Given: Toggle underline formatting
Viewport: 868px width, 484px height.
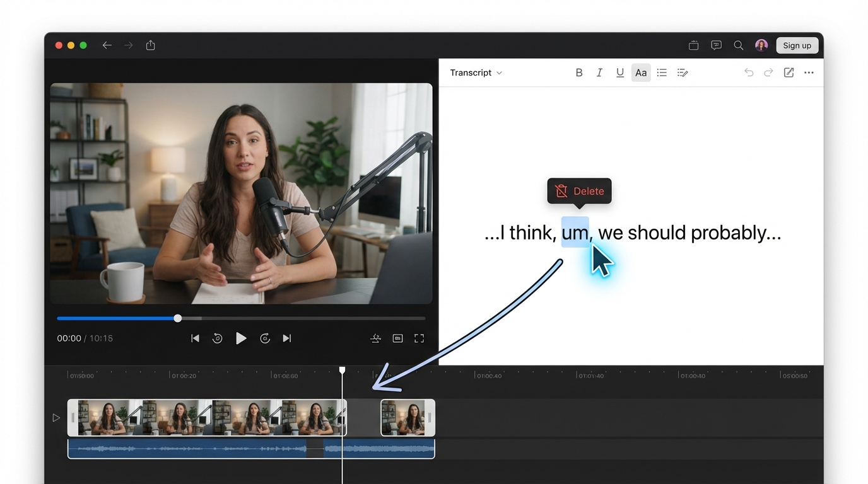Looking at the screenshot, I should [x=620, y=72].
